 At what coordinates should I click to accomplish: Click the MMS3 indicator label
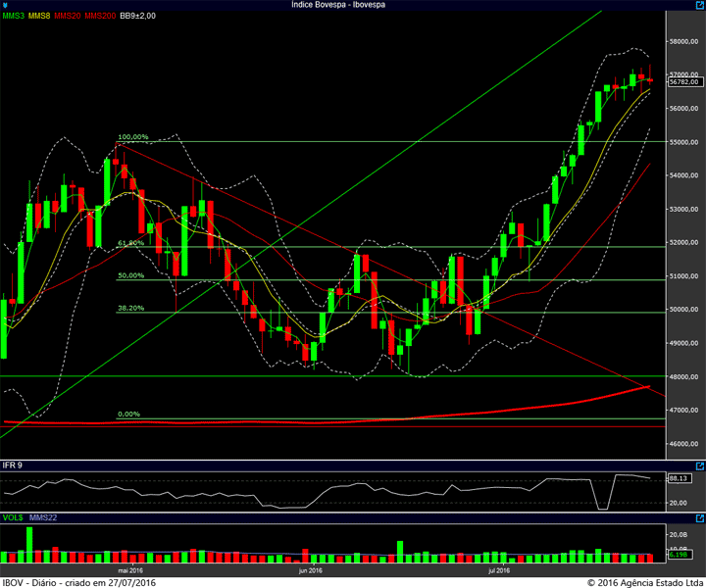(13, 16)
